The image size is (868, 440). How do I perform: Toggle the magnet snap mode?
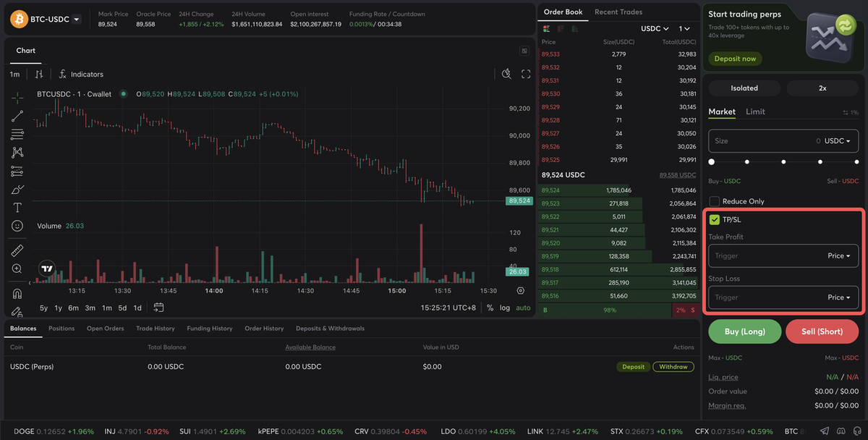(x=17, y=294)
